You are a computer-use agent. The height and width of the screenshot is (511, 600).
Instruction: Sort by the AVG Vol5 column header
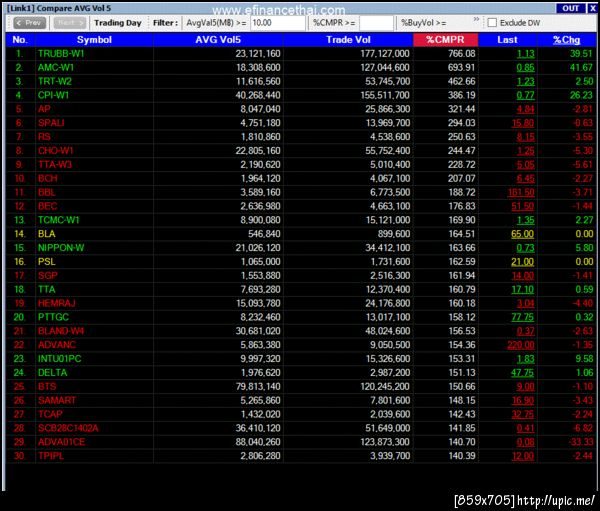click(218, 40)
